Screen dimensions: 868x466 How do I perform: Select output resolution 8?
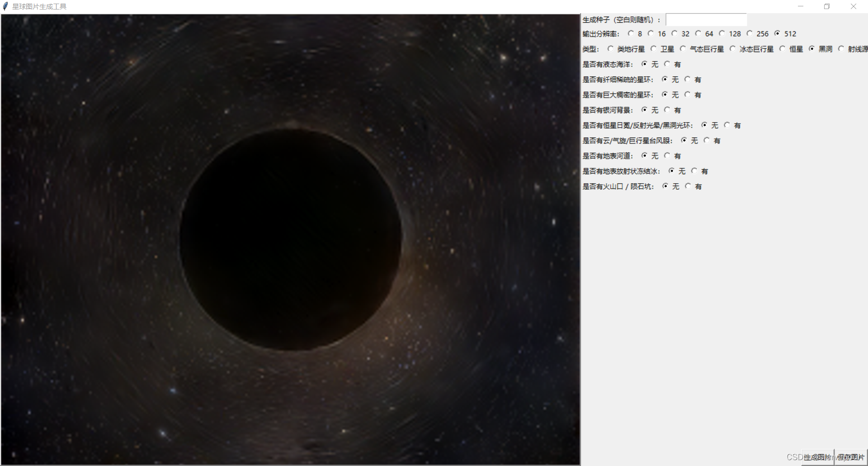631,33
